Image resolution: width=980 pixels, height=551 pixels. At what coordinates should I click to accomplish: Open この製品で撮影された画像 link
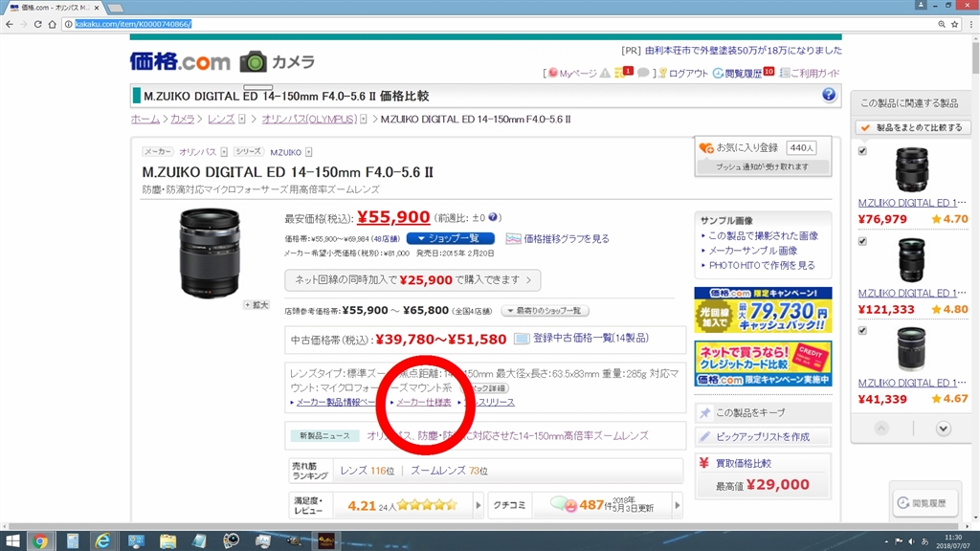(x=763, y=236)
